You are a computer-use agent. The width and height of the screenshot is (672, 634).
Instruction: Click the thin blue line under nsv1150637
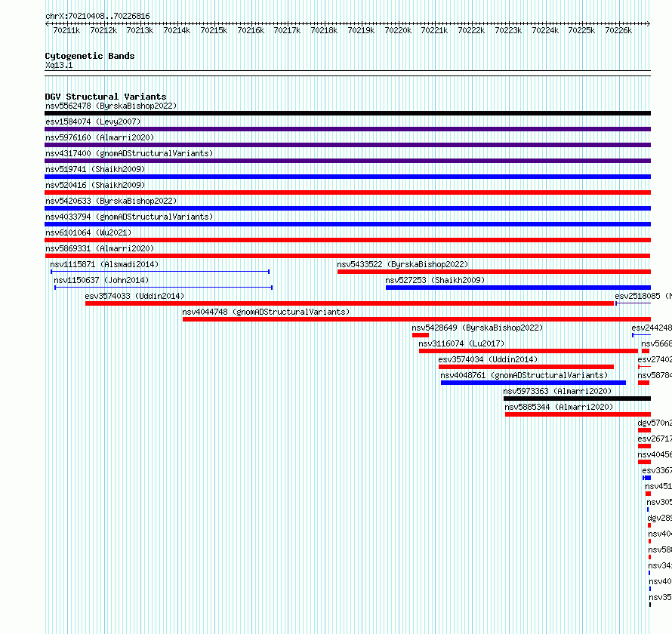coord(163,288)
